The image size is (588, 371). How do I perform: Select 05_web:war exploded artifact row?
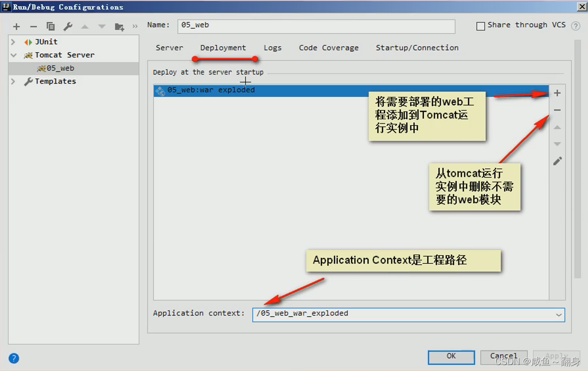point(351,91)
